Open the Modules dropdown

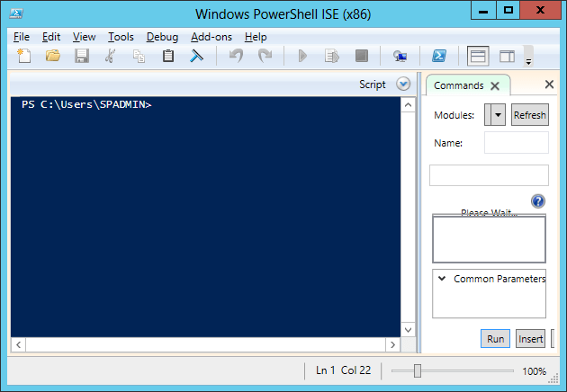click(x=495, y=115)
